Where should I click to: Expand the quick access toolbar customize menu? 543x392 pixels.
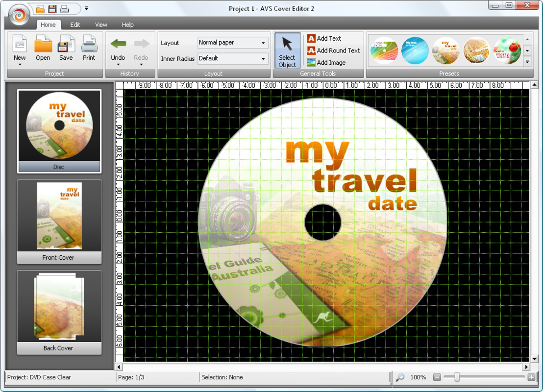click(x=86, y=8)
